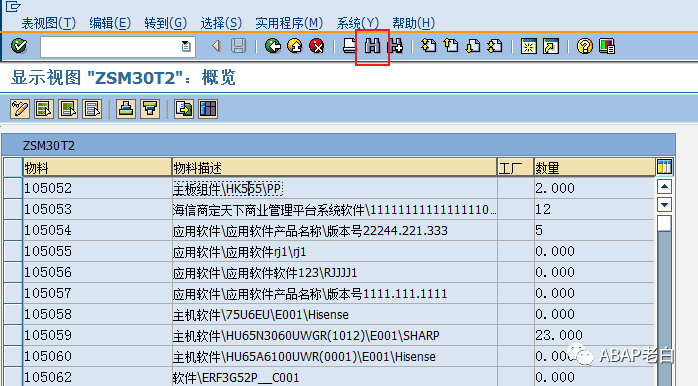Click the Find Next binoculars-plus icon

pyautogui.click(x=395, y=46)
